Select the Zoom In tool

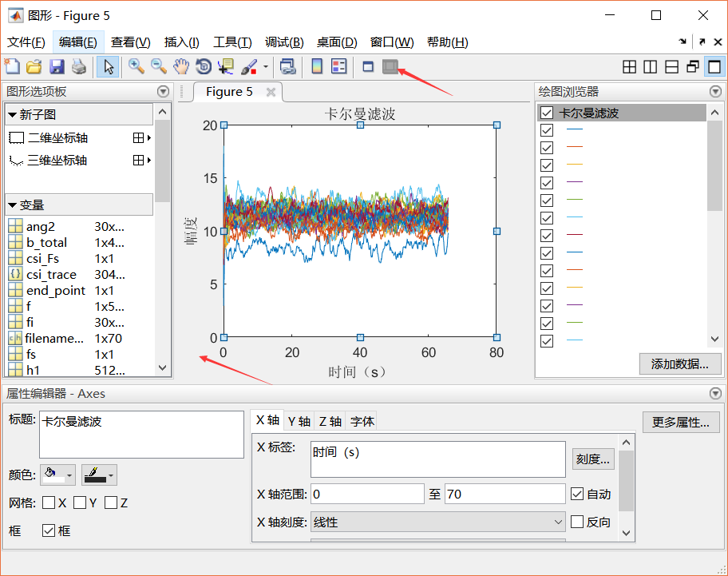click(136, 67)
